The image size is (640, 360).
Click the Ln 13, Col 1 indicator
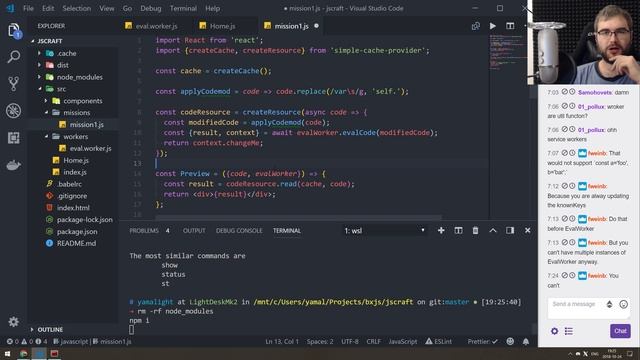click(282, 341)
